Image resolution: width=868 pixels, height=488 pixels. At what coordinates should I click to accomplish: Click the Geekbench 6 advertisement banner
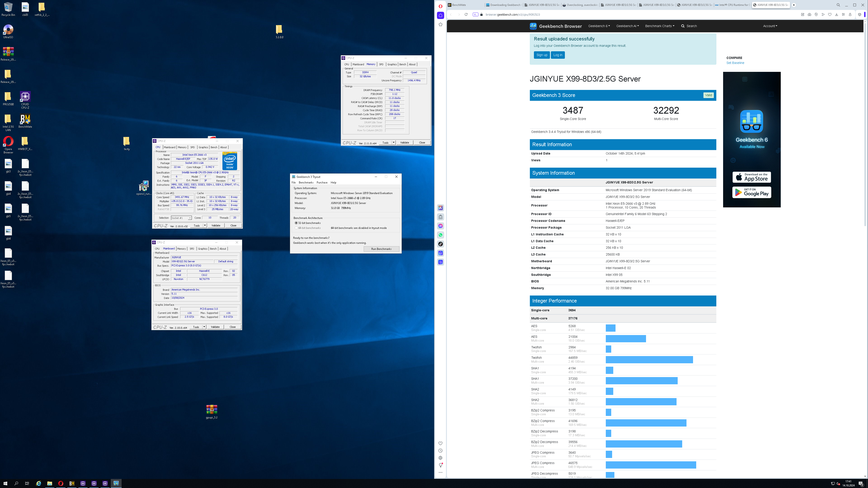751,139
